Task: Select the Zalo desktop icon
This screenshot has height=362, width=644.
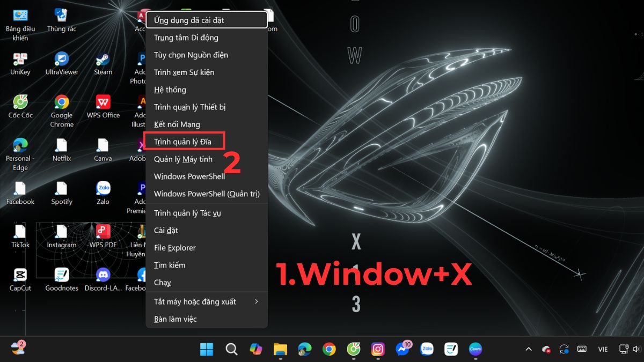Action: [103, 194]
